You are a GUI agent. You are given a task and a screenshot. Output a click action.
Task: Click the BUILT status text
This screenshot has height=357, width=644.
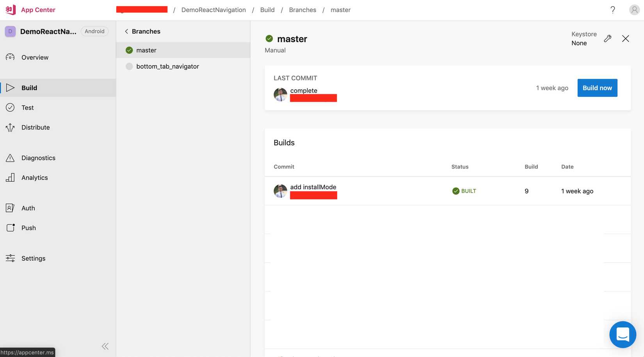click(x=469, y=191)
